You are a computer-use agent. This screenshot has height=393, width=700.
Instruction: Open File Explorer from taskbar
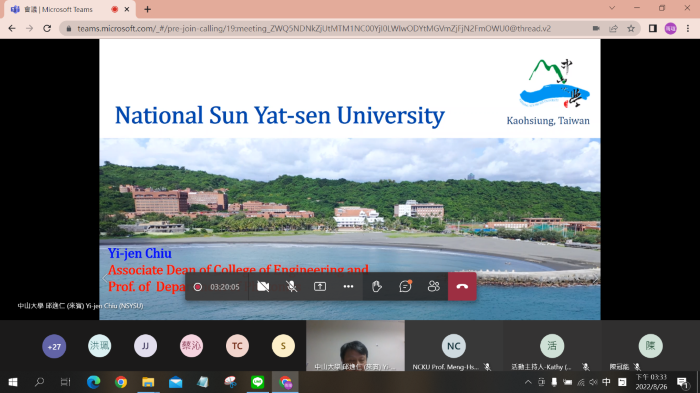[x=148, y=382]
